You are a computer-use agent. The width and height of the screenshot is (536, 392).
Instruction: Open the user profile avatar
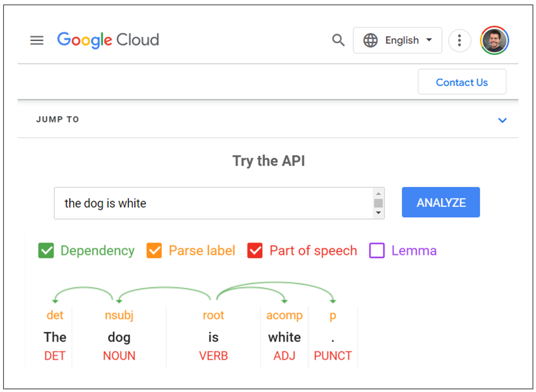[495, 41]
